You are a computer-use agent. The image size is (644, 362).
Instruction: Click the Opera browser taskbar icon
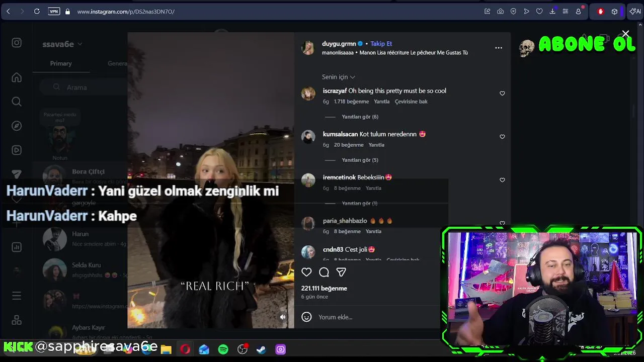pos(185,349)
